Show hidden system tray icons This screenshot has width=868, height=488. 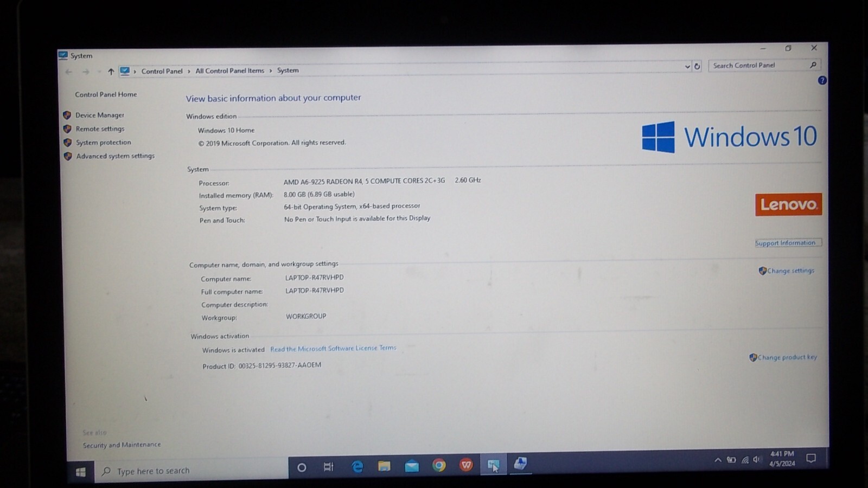(x=718, y=460)
